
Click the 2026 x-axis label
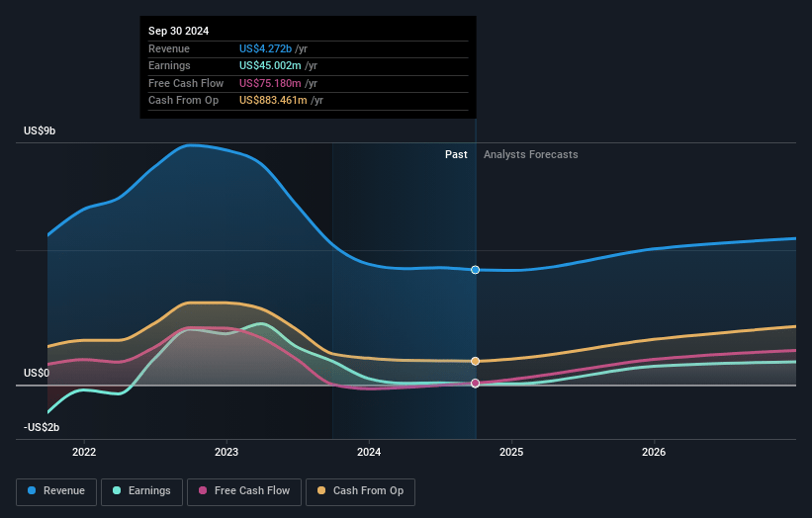coord(654,453)
